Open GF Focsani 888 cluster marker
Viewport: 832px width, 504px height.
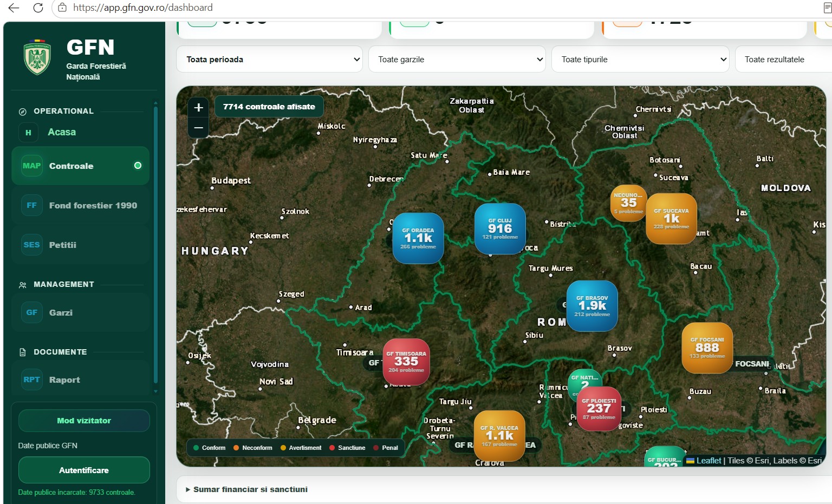pos(707,348)
